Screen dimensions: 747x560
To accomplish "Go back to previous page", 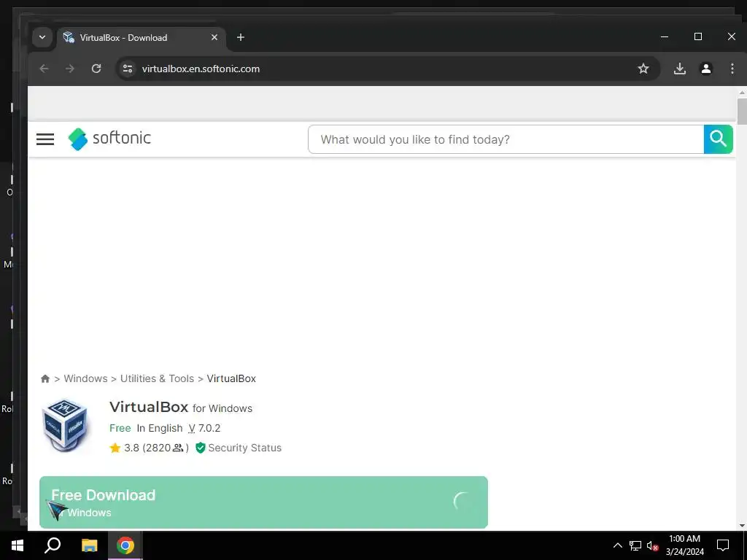I will (44, 69).
